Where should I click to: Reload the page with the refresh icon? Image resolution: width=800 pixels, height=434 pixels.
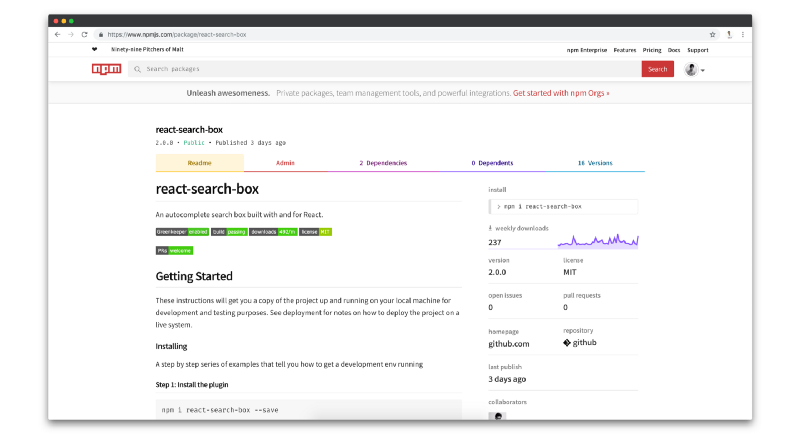(x=84, y=34)
